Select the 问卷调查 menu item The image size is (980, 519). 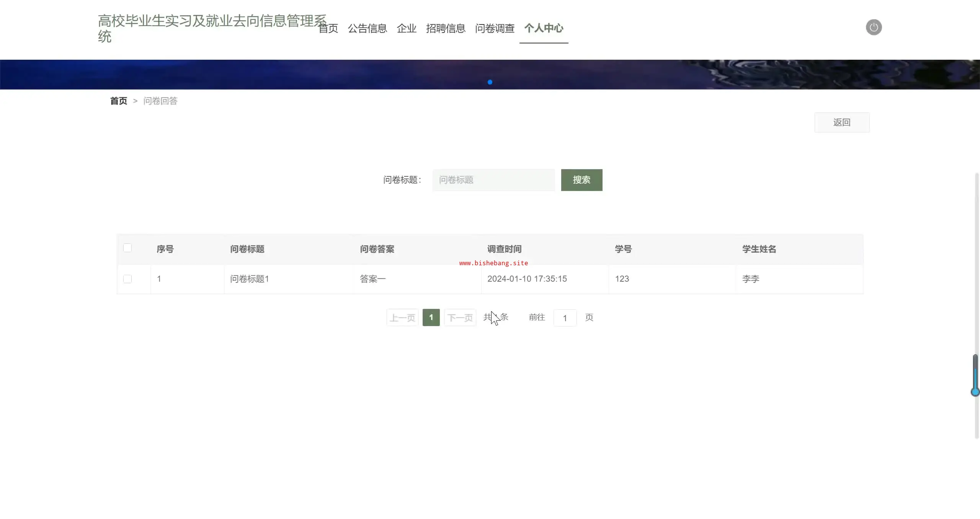pyautogui.click(x=495, y=28)
